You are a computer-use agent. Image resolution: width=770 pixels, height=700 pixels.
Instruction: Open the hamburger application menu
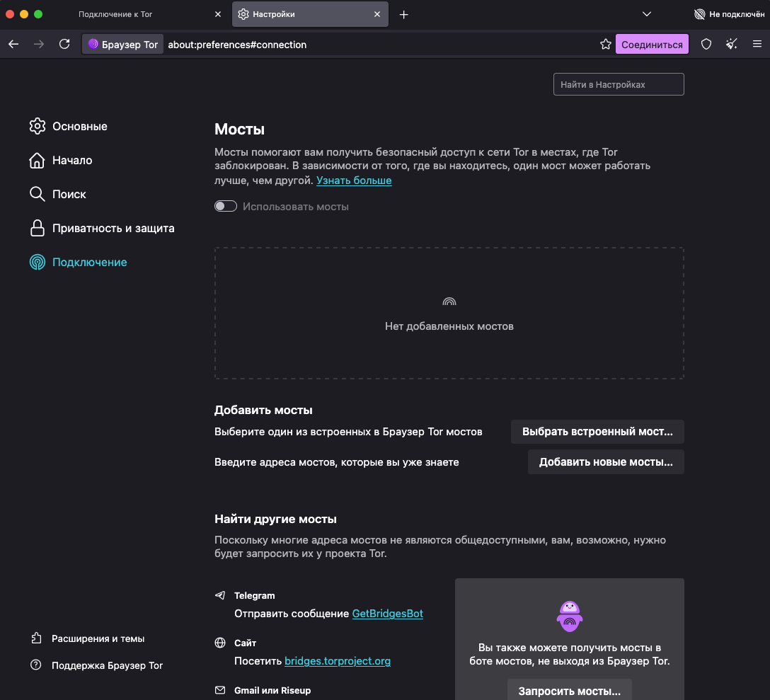coord(757,43)
